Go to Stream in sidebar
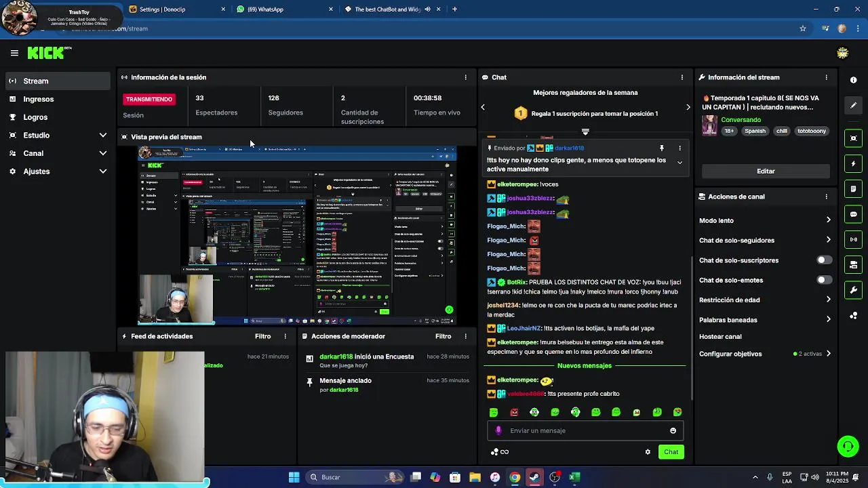Image resolution: width=868 pixels, height=488 pixels. [x=58, y=81]
